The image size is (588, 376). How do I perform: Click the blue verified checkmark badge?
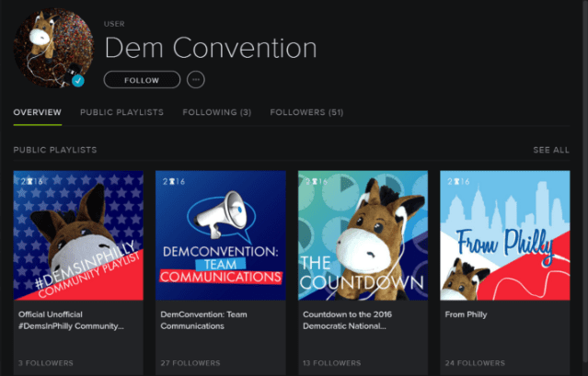(x=79, y=81)
